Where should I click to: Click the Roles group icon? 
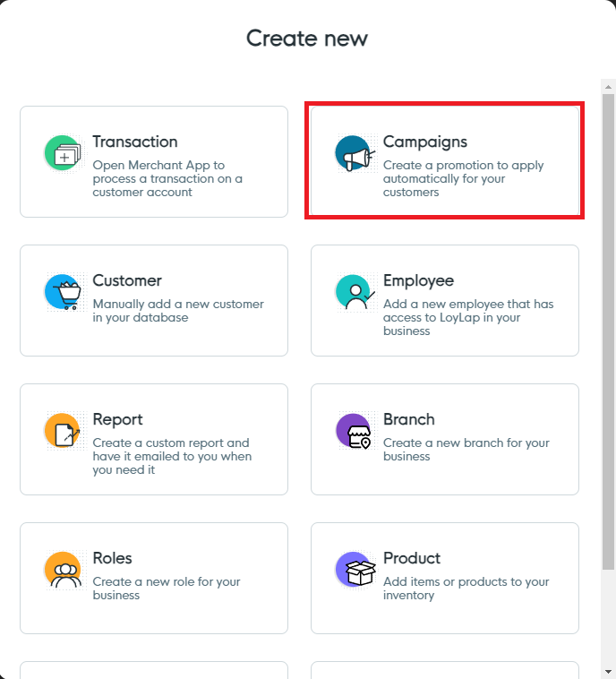(63, 570)
